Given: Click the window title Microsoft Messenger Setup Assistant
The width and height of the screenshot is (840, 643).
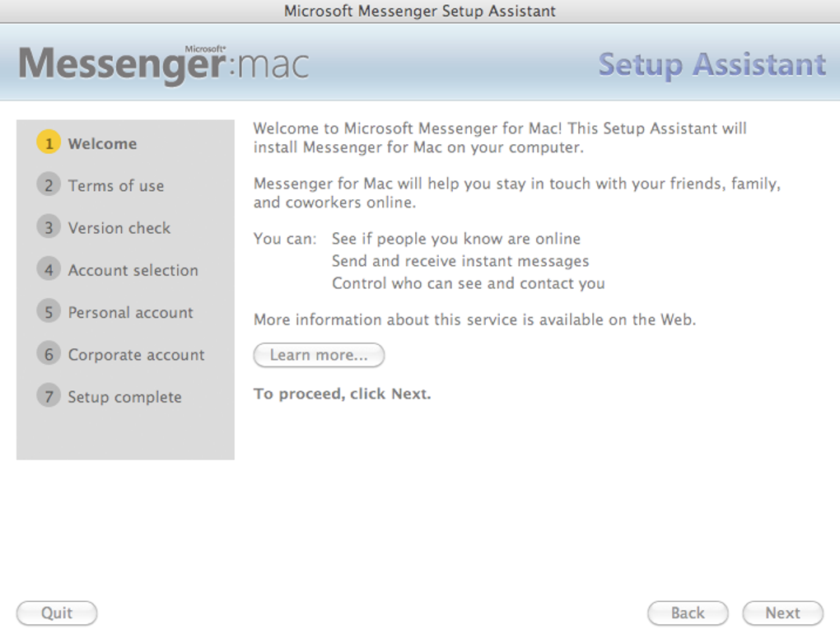Looking at the screenshot, I should click(x=420, y=12).
